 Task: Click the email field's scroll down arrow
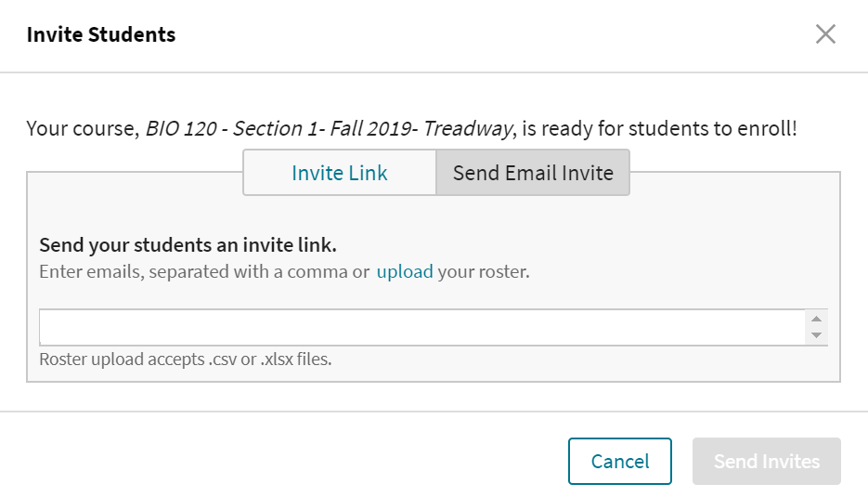coord(816,335)
